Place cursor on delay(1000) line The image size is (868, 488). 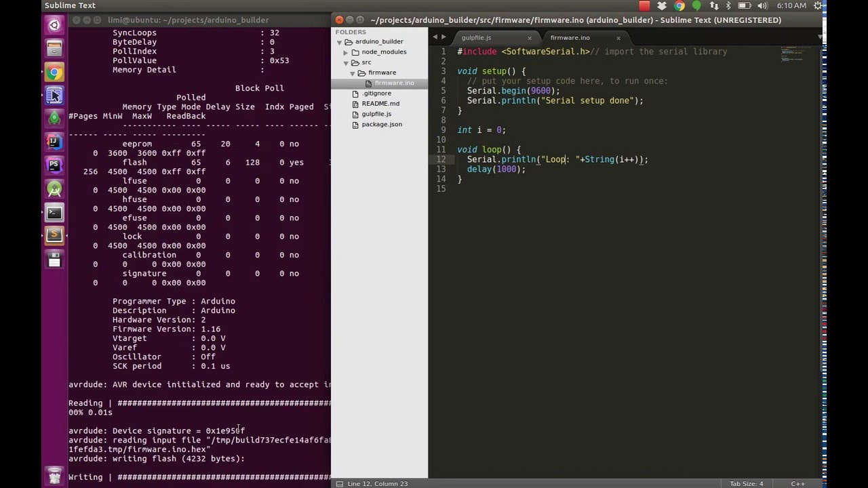pyautogui.click(x=496, y=169)
